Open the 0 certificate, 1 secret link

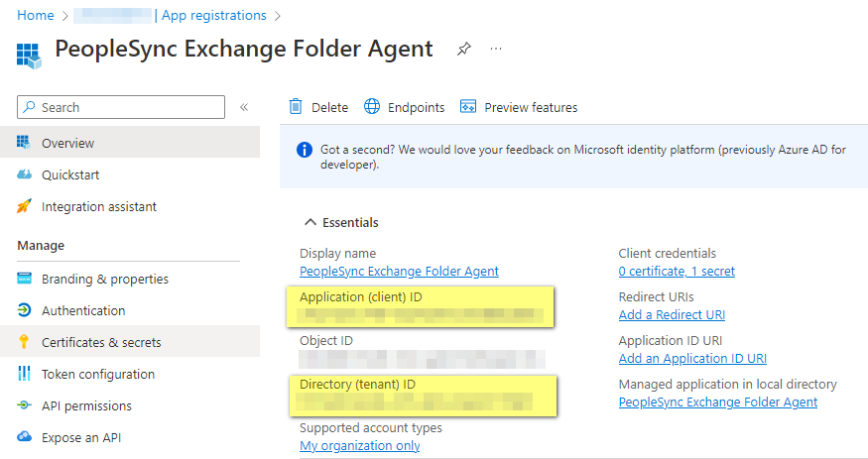coord(677,271)
